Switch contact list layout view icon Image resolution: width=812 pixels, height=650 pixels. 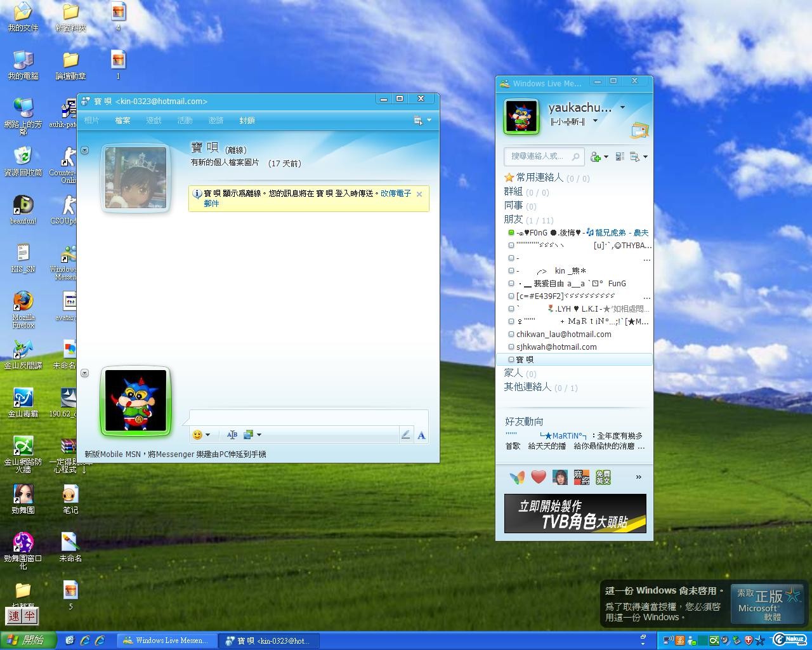(620, 156)
